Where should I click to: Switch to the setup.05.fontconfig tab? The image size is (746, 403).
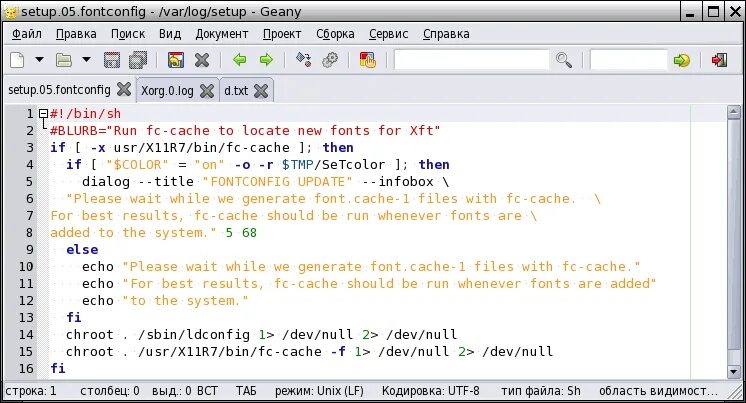[x=59, y=89]
